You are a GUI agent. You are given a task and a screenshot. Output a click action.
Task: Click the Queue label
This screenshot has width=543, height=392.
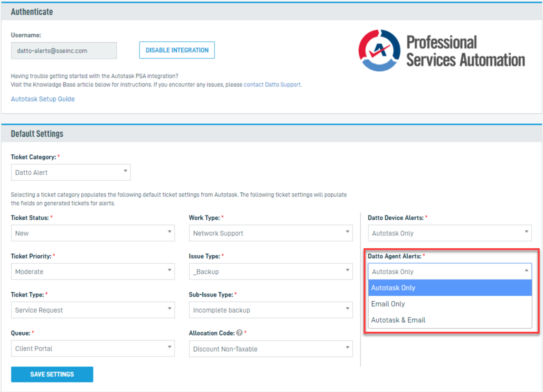20,333
